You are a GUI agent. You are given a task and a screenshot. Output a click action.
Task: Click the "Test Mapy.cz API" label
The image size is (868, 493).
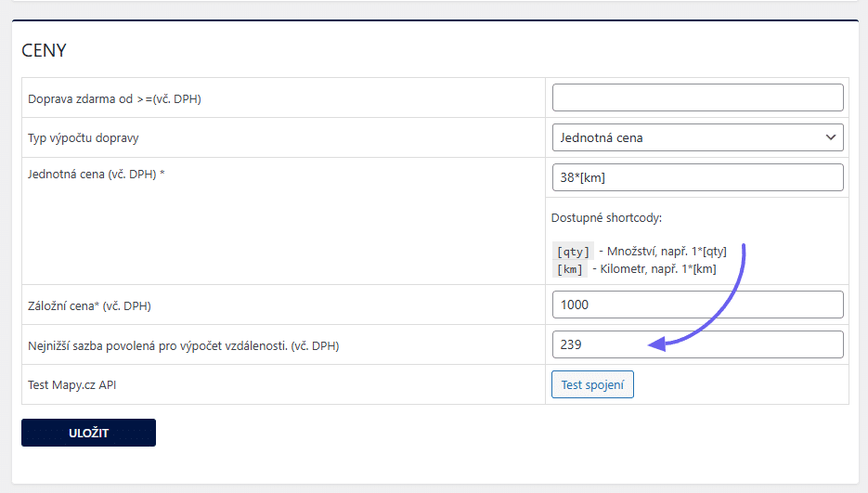(x=77, y=384)
